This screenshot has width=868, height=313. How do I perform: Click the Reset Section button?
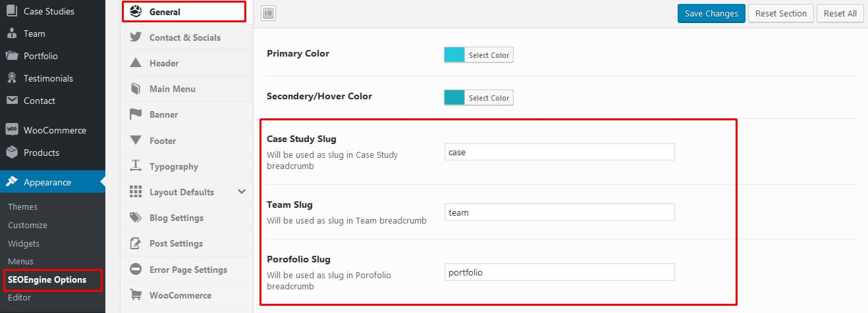pyautogui.click(x=781, y=13)
